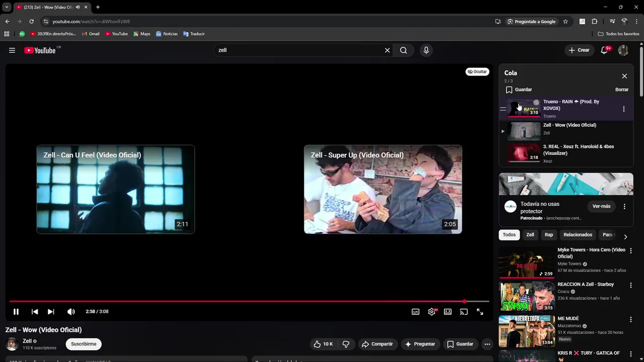Switch to theater mode
This screenshot has height=362, width=644.
point(448,312)
